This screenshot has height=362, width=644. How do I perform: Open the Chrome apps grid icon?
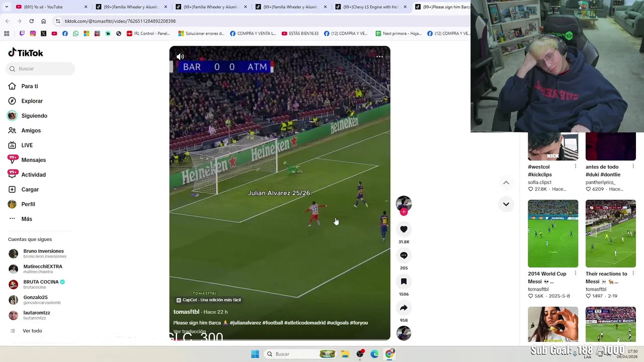coord(7,34)
